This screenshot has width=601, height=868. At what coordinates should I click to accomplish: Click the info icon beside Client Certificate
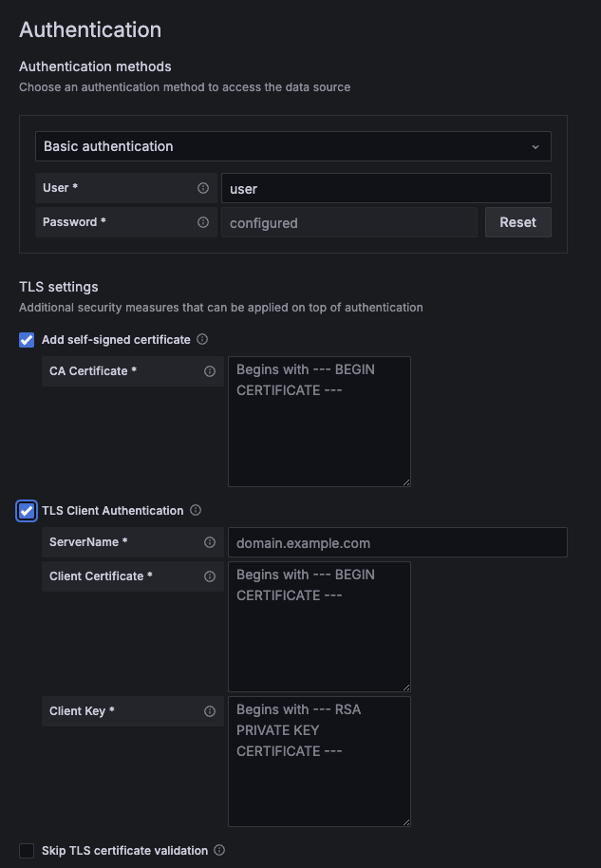coord(211,576)
